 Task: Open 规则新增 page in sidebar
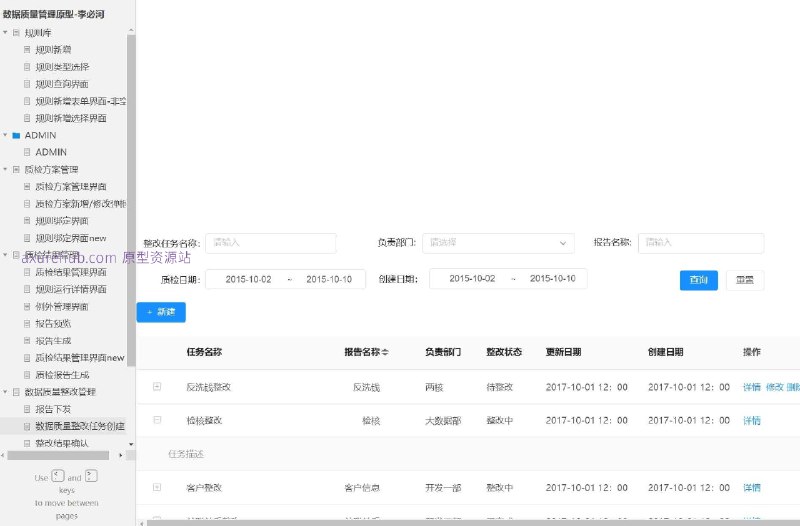[53, 49]
